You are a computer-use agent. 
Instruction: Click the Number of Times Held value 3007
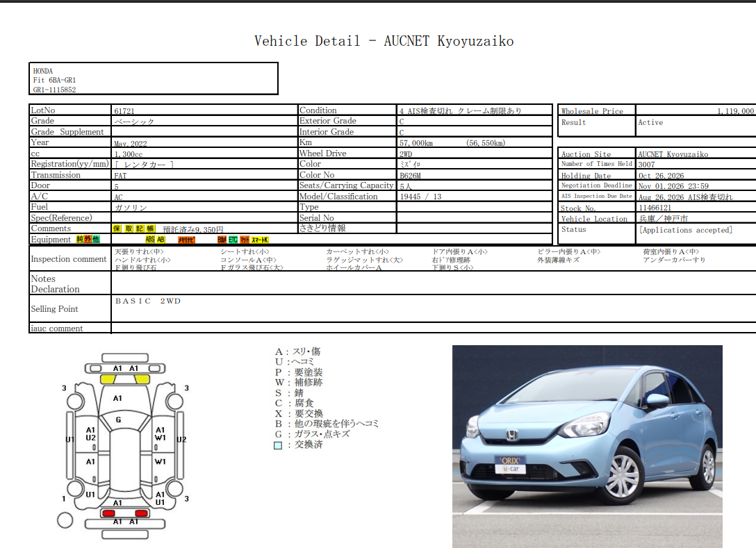click(646, 165)
